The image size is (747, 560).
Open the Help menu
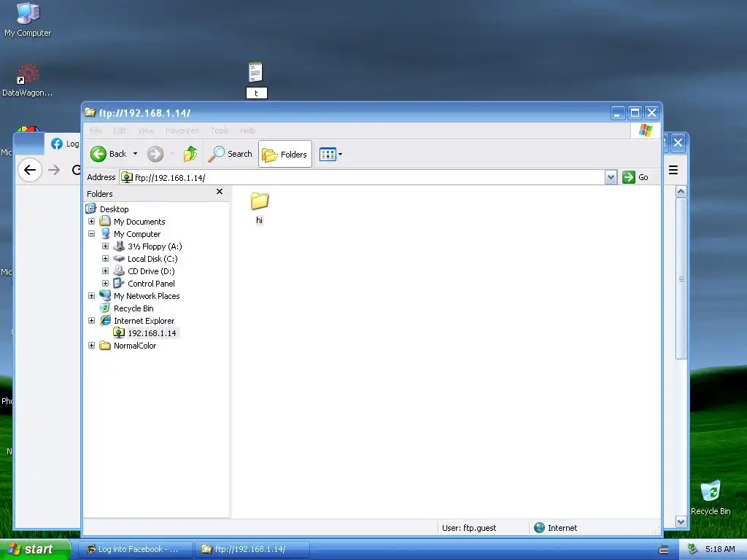[x=247, y=131]
